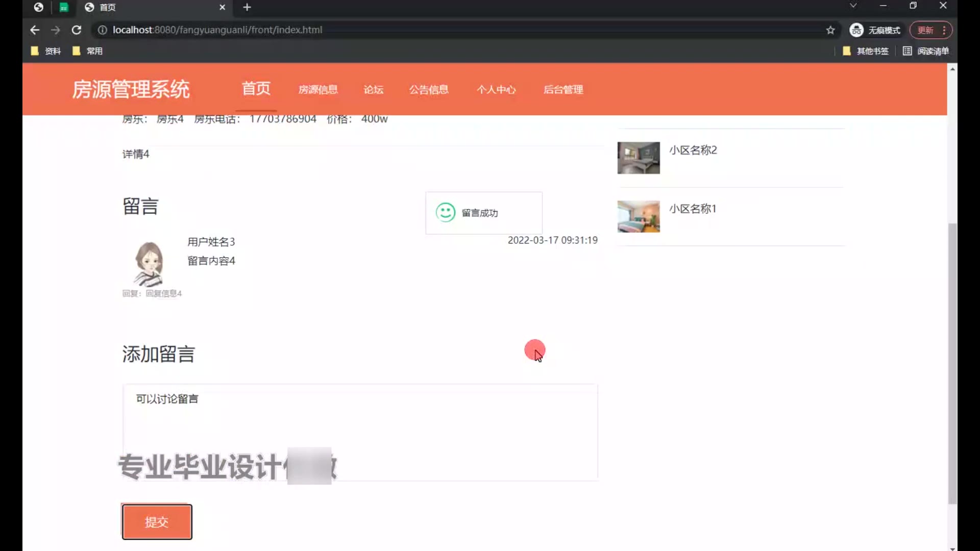
Task: Open 个人中心 from the nav bar
Action: point(496,90)
